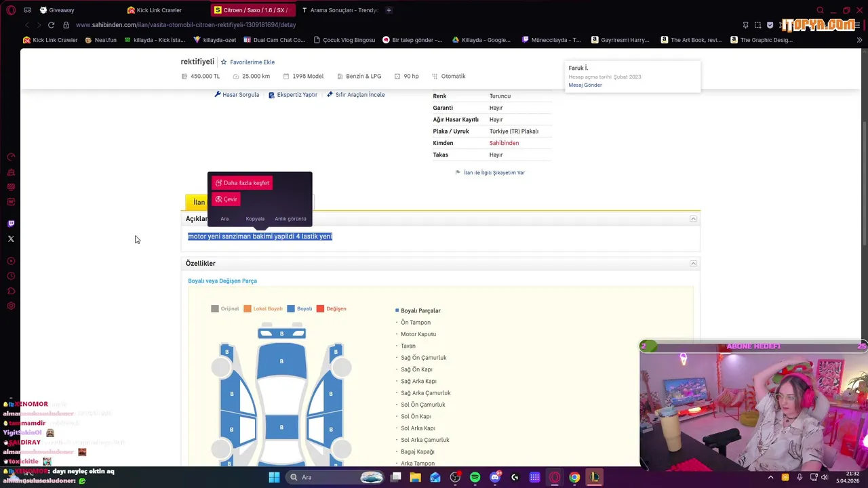This screenshot has width=868, height=488.
Task: Click Ekspertiz Yaptır link
Action: pos(297,95)
